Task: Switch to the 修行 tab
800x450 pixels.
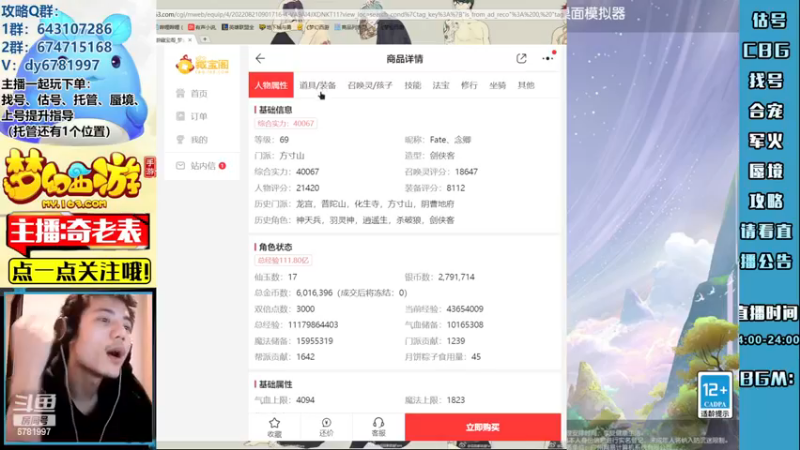Action: coord(469,85)
